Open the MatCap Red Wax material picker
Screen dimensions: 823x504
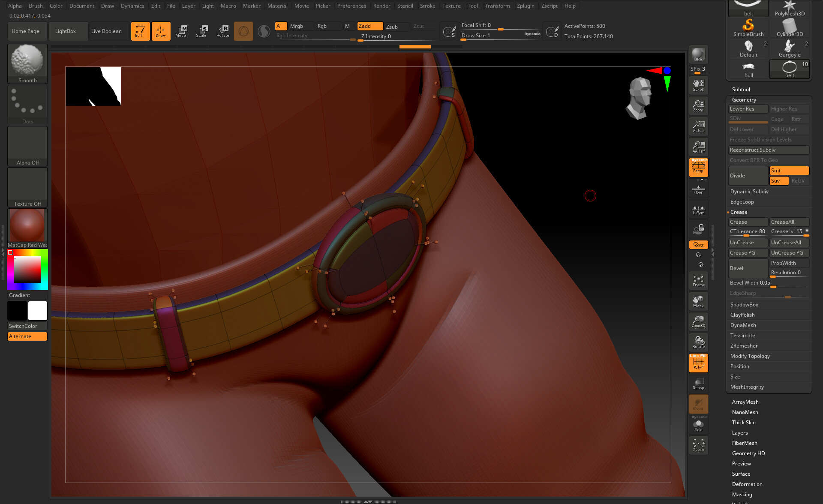[27, 228]
